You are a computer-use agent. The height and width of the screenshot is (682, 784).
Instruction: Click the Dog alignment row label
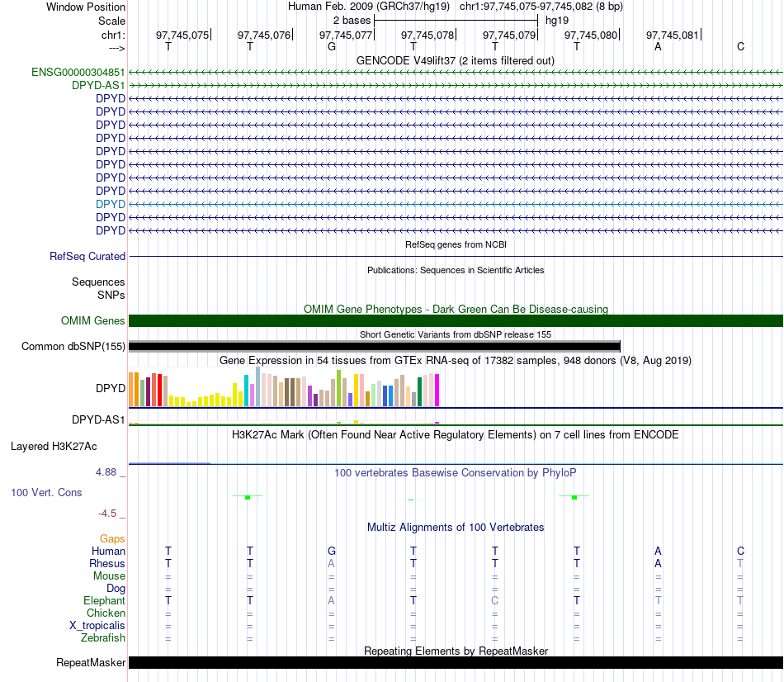pyautogui.click(x=116, y=589)
